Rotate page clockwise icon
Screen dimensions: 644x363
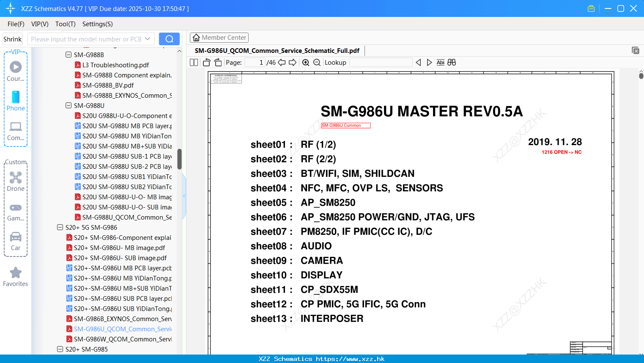[x=218, y=63]
